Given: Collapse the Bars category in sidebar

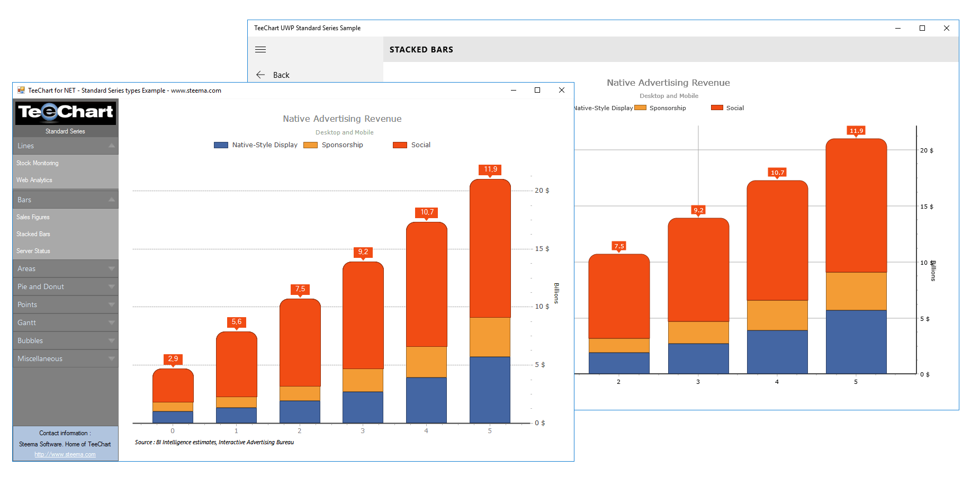Looking at the screenshot, I should (x=65, y=199).
